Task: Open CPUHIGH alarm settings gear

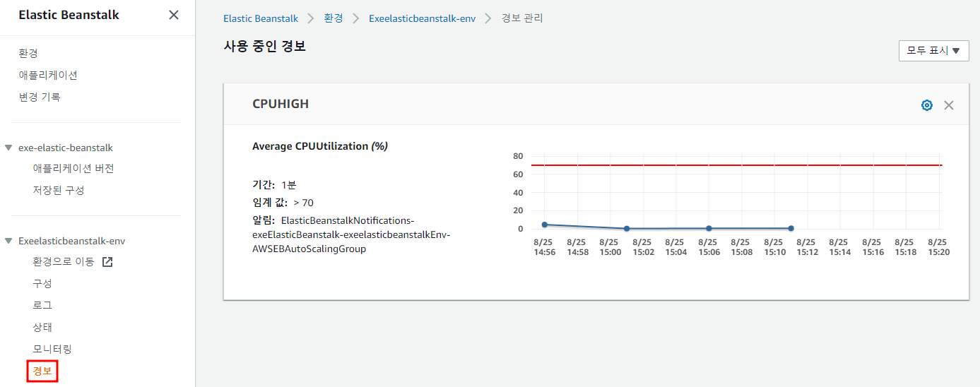Action: (927, 105)
